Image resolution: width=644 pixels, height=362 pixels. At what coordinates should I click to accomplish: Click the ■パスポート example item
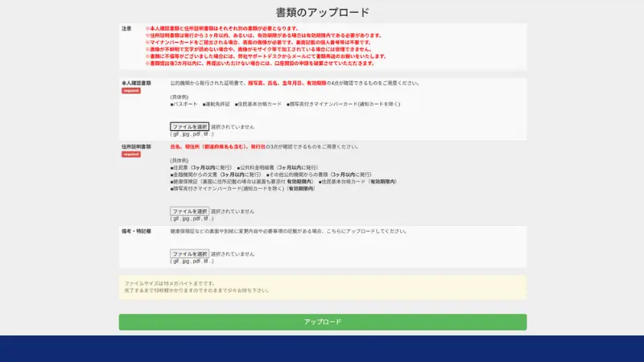[184, 104]
